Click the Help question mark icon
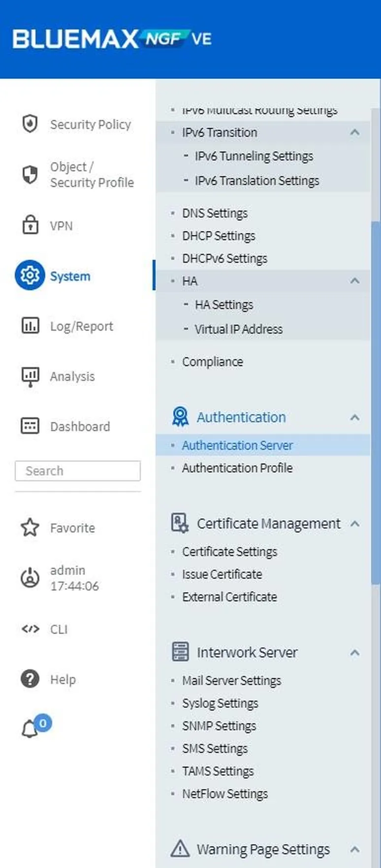This screenshot has width=381, height=868. click(30, 679)
